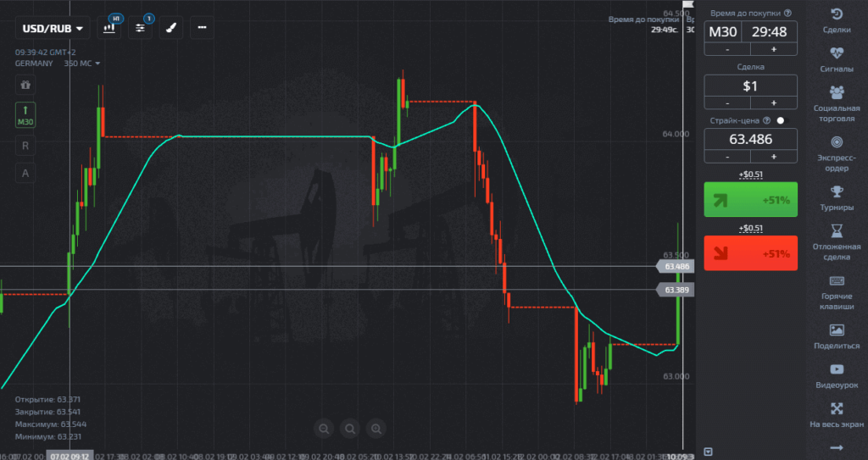
Task: Toggle the Страйк-цена switch
Action: pyautogui.click(x=781, y=121)
